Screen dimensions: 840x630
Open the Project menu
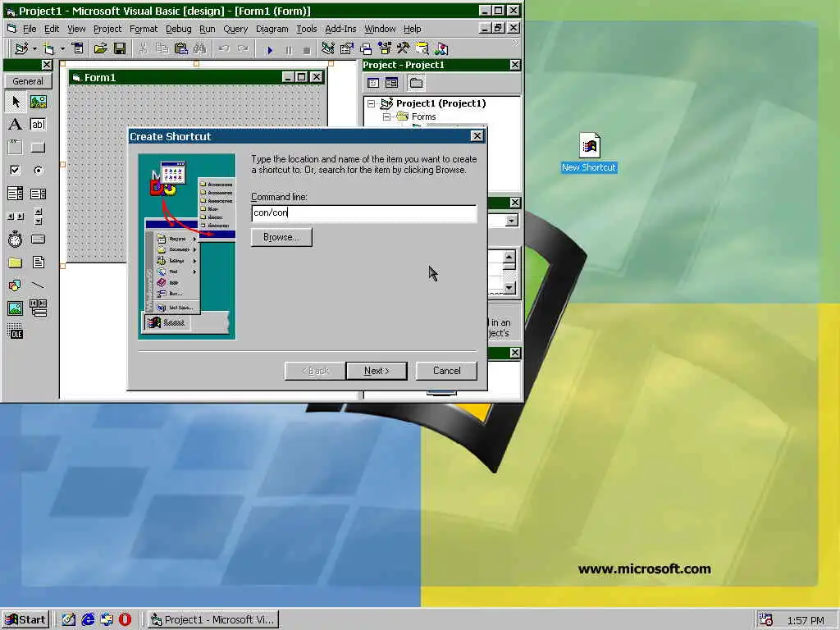[107, 29]
